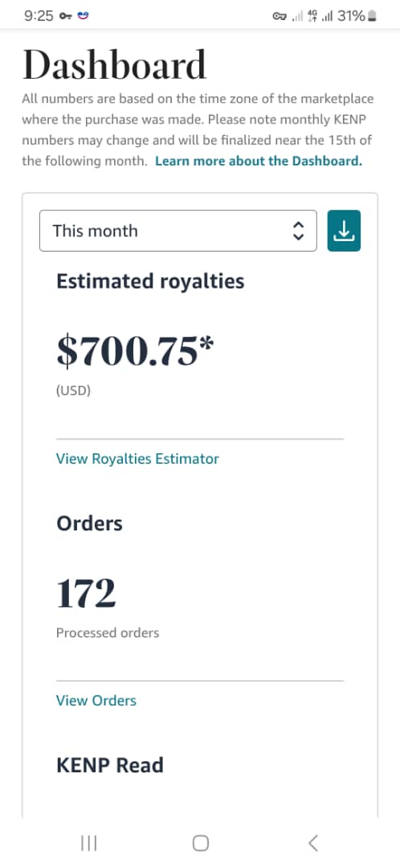Tap the Android back arrow
This screenshot has width=400, height=868.
pos(312,843)
